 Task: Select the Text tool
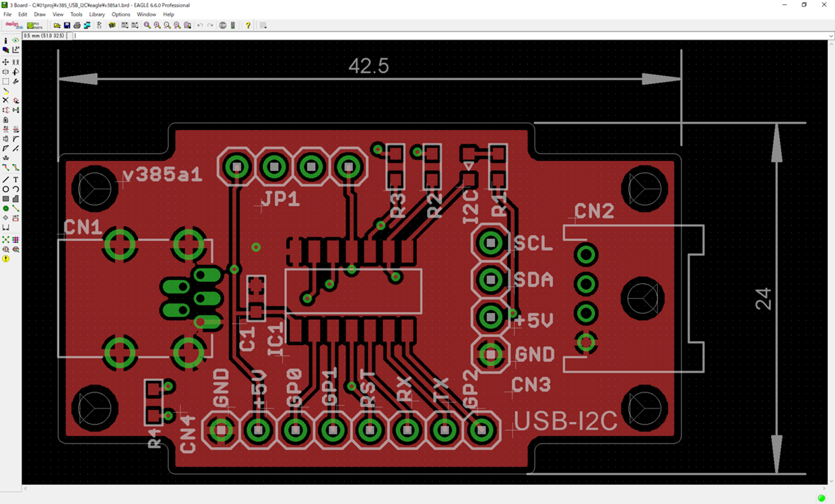tap(15, 180)
